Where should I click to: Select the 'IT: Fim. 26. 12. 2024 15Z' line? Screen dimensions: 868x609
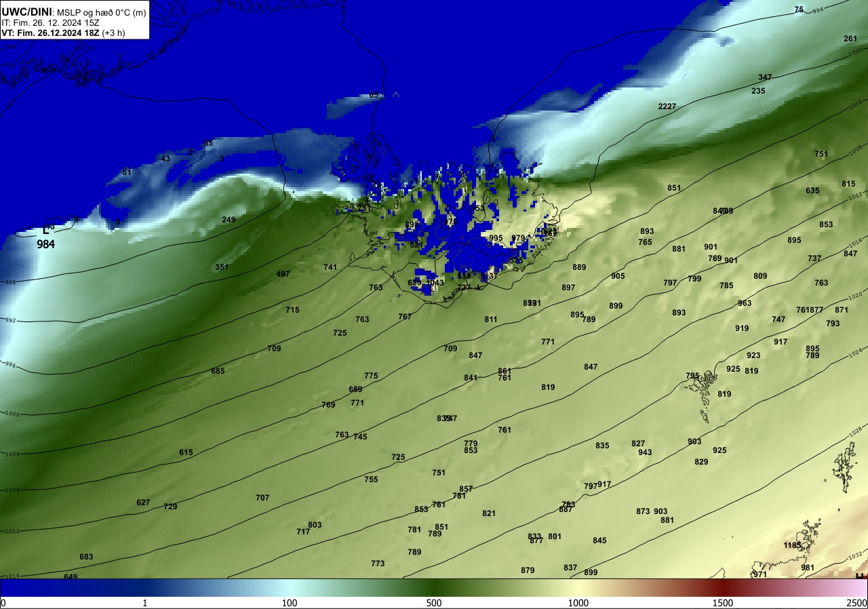51,22
